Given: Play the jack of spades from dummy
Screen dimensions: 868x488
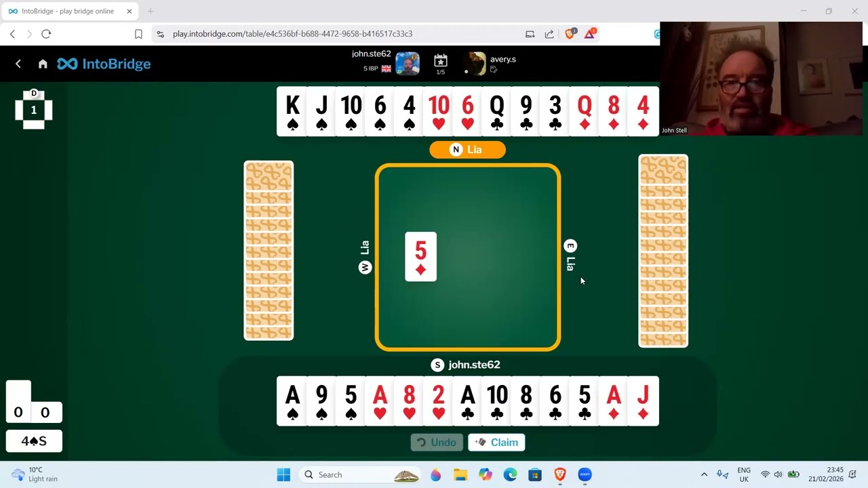Looking at the screenshot, I should tap(321, 111).
